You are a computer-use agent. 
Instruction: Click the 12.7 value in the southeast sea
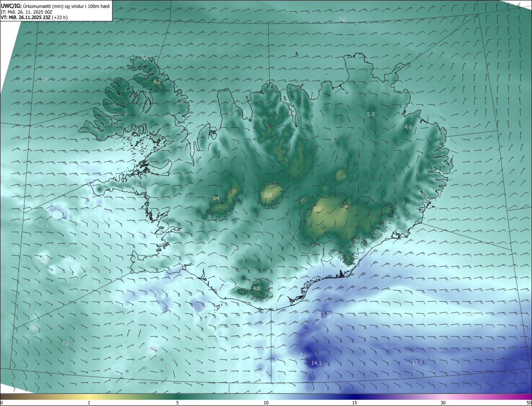417,362
